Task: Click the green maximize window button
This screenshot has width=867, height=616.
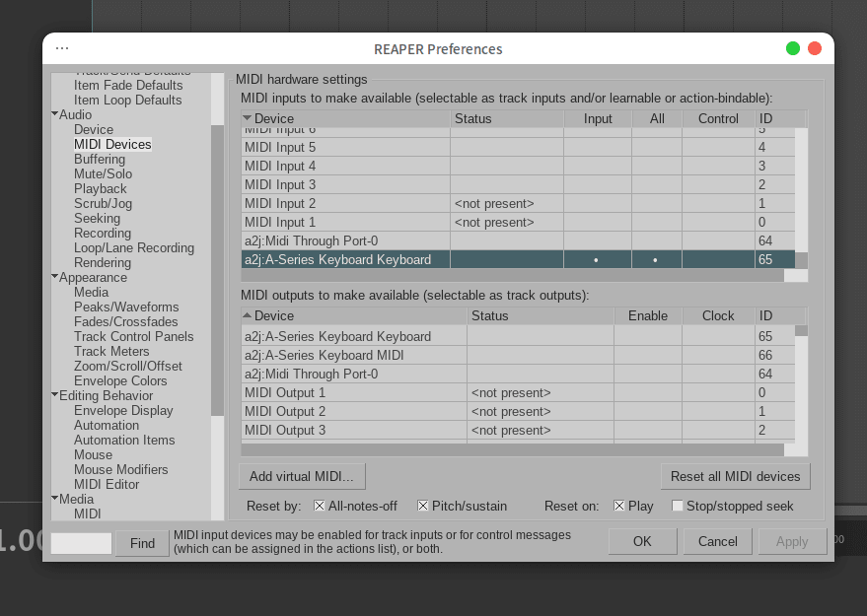Action: (x=792, y=48)
